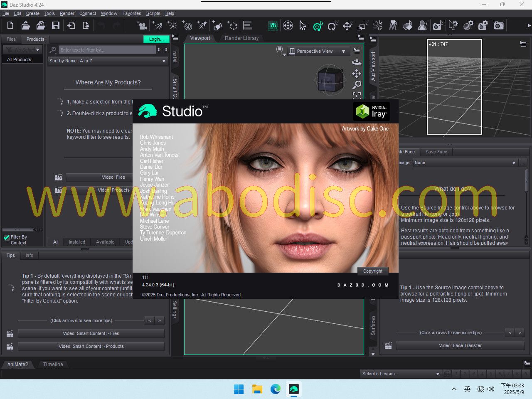Switch to the Files tab
The width and height of the screenshot is (532, 399).
click(11, 39)
